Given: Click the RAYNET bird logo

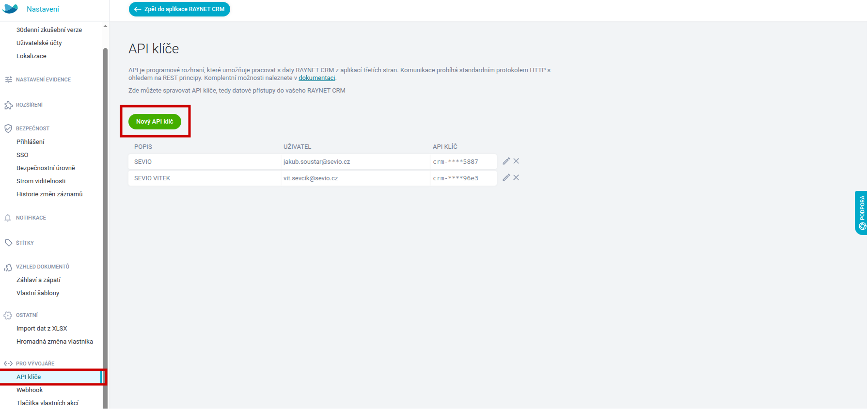Looking at the screenshot, I should [x=10, y=9].
